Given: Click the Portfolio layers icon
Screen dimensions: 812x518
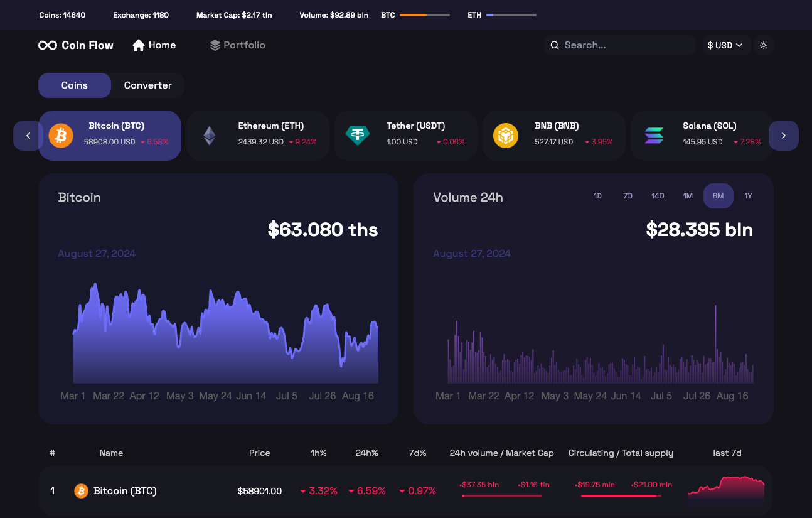Looking at the screenshot, I should pyautogui.click(x=215, y=45).
